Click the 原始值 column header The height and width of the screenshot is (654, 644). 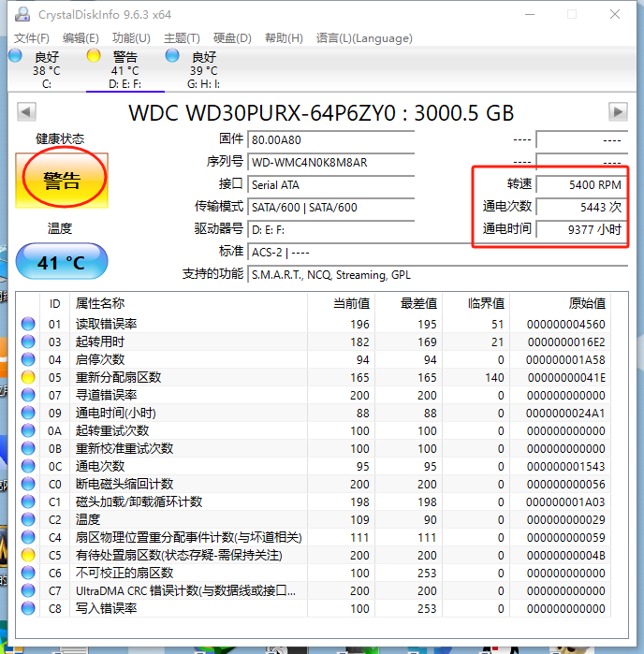click(x=561, y=303)
